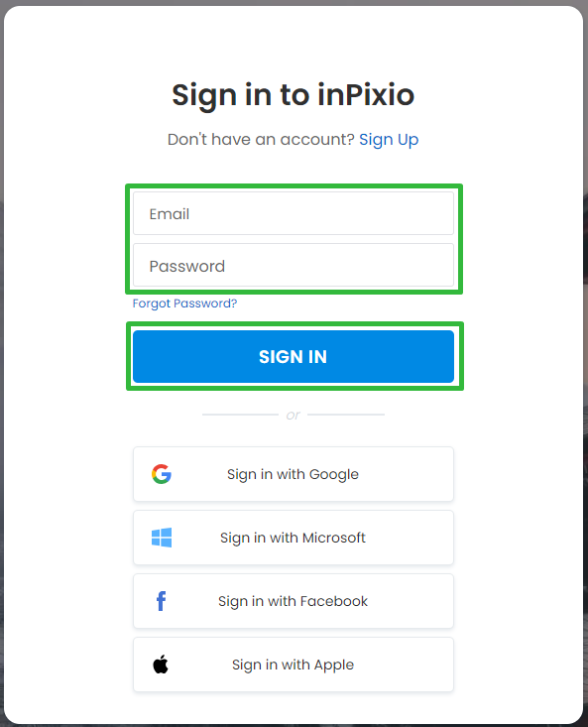Click the 'Don't have an account?' text
Screen dimensions: 588x727
pyautogui.click(x=261, y=139)
